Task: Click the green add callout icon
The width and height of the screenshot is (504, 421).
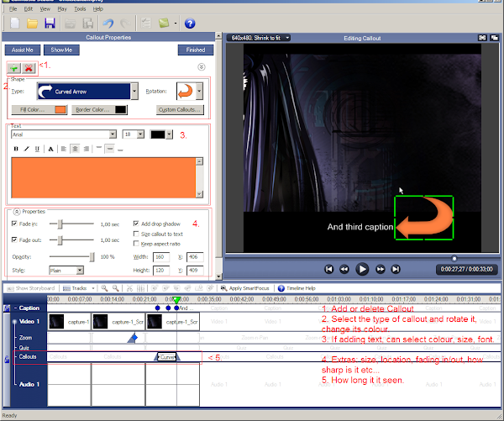Action: point(14,66)
